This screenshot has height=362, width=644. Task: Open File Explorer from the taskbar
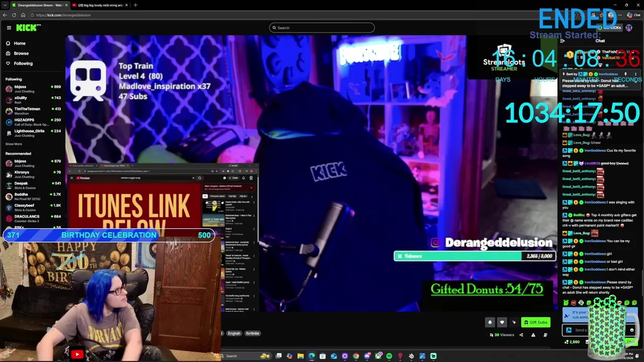[x=300, y=356]
